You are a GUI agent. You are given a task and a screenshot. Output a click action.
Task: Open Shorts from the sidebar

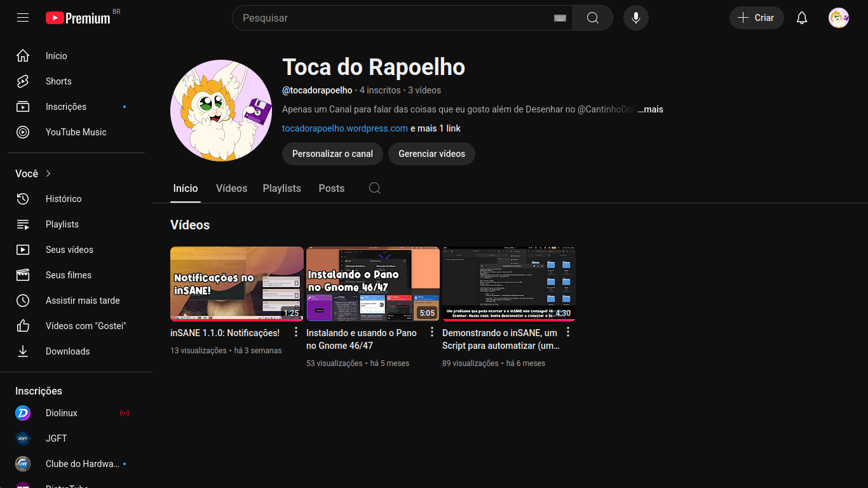[58, 81]
